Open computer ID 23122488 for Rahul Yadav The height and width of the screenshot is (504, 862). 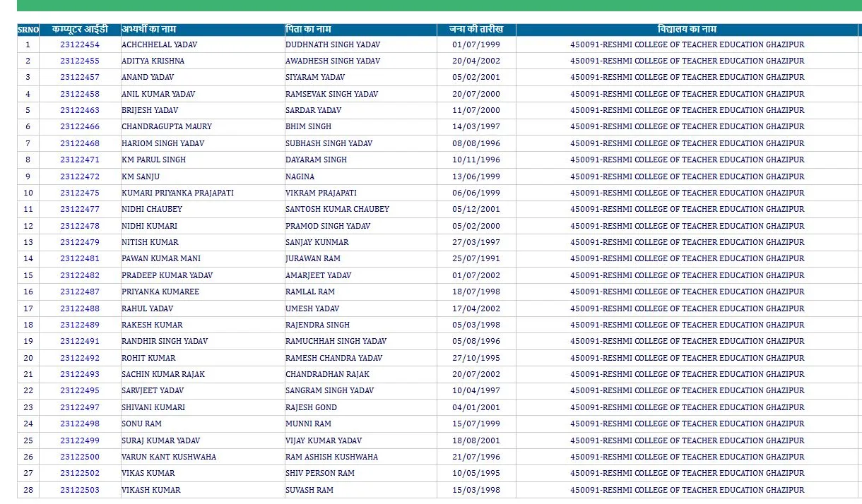tap(80, 308)
